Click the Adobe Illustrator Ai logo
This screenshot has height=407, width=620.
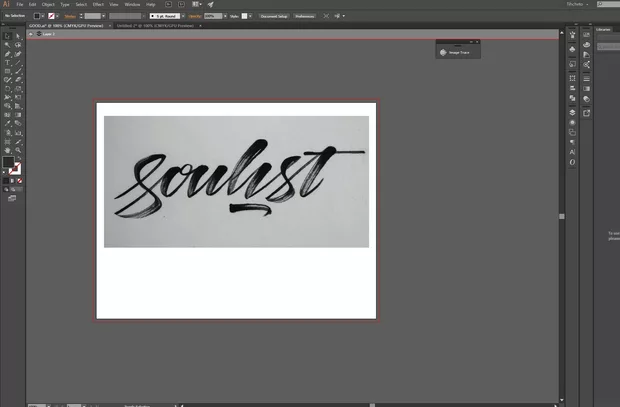[x=7, y=5]
